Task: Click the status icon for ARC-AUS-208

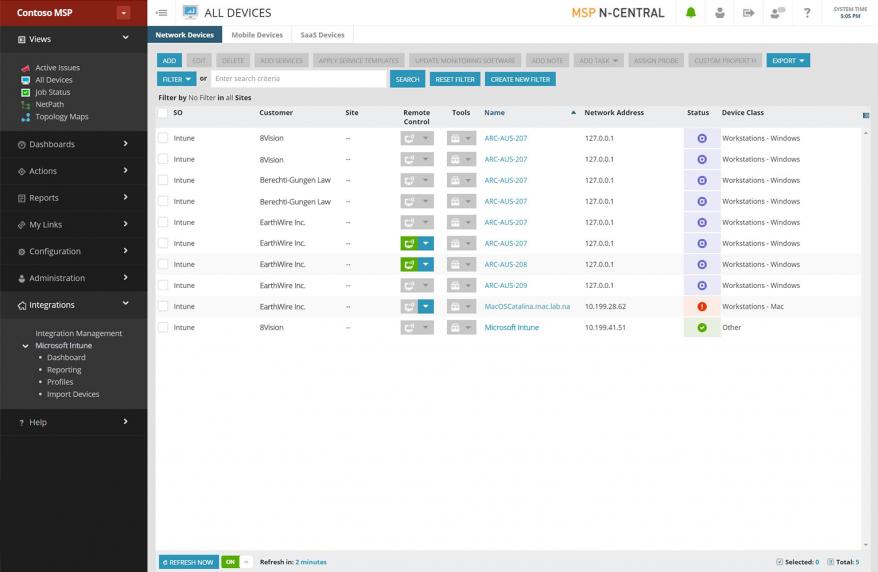Action: point(702,264)
